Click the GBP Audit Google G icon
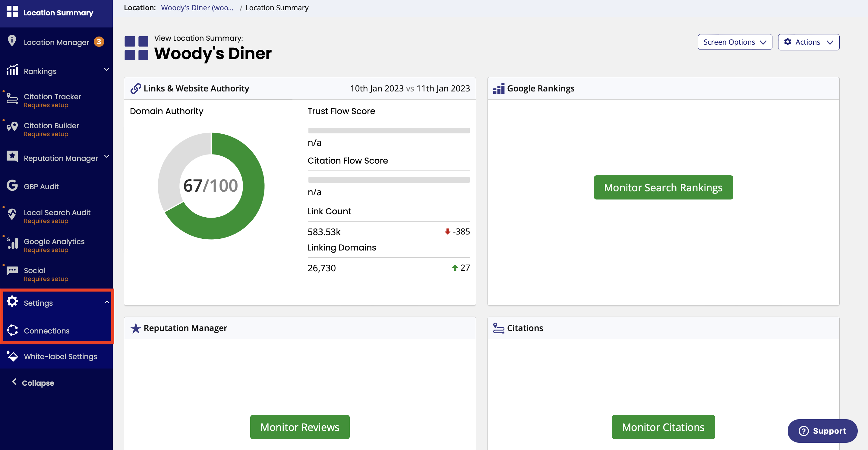 coord(12,185)
